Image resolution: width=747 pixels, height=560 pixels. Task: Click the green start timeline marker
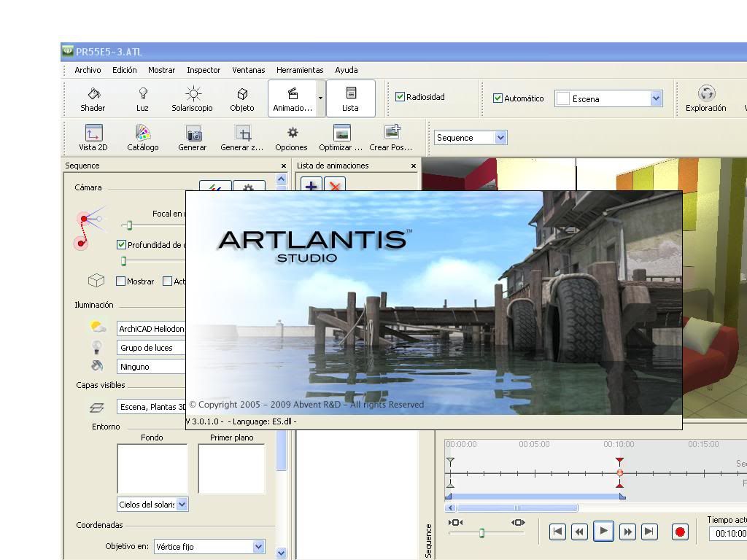coord(450,462)
